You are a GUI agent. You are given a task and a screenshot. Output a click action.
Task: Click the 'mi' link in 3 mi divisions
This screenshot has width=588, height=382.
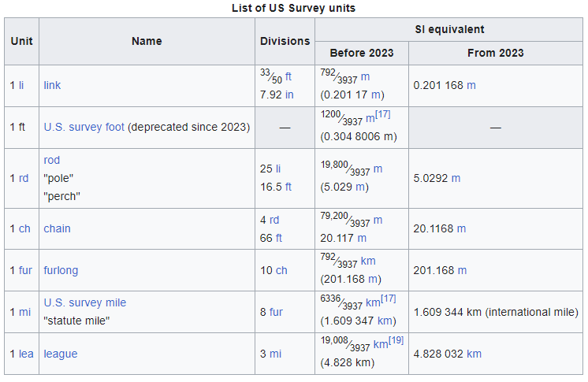click(275, 354)
